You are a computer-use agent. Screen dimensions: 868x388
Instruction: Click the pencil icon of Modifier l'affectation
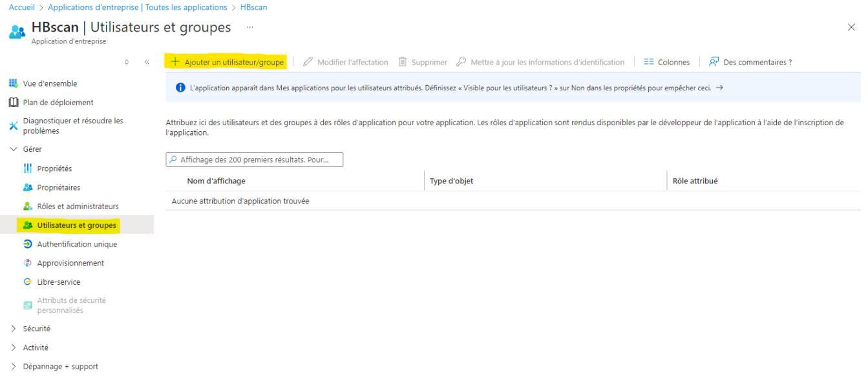pos(308,62)
